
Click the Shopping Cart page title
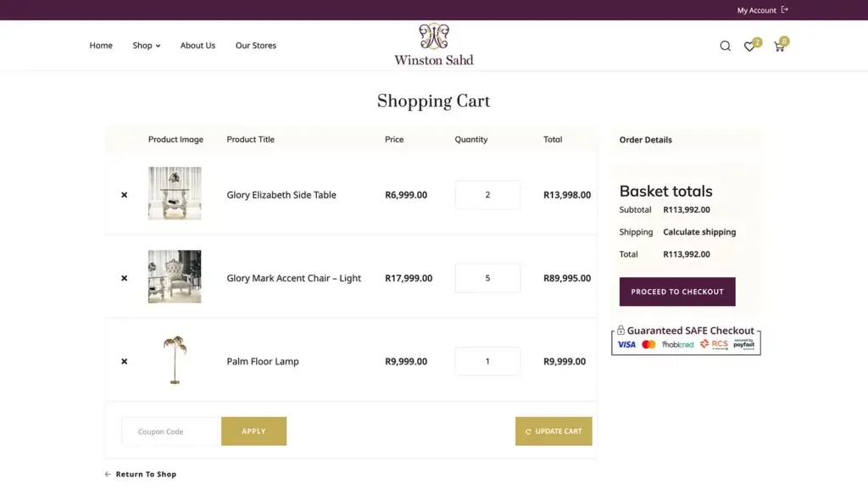433,101
